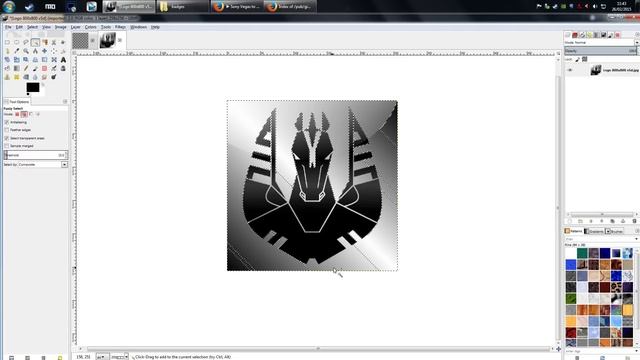Click the Windows Start orb
640x360 pixels.
click(x=9, y=6)
